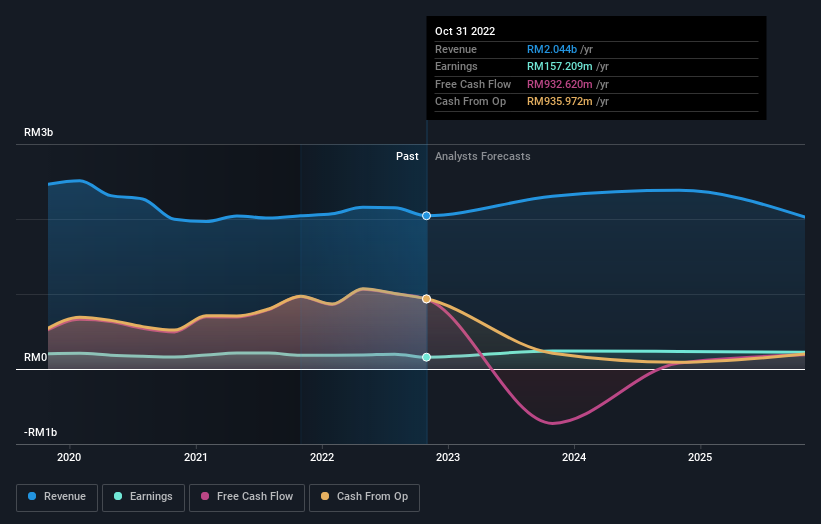Toggle the Free Cash Flow legend button
Screen dimensions: 821x524
pyautogui.click(x=247, y=497)
